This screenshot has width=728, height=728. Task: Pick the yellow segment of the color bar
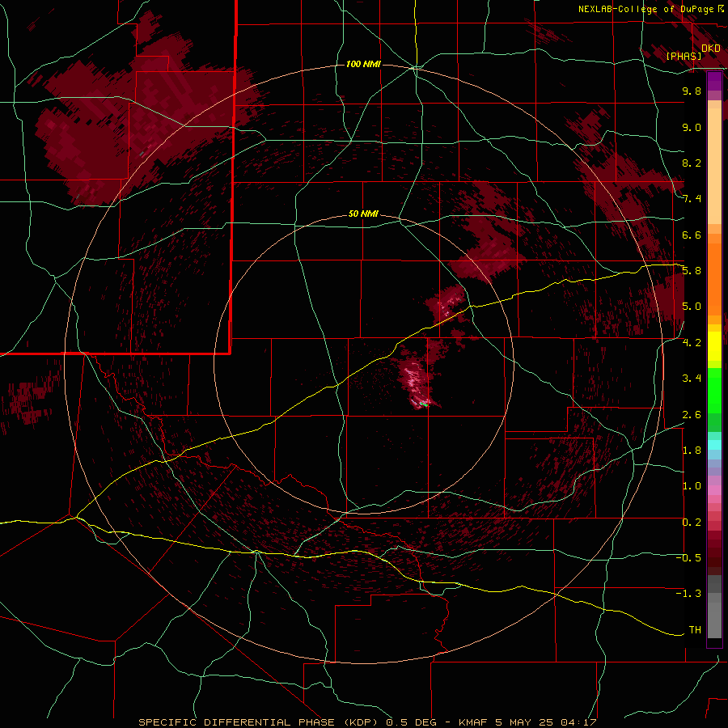(714, 346)
